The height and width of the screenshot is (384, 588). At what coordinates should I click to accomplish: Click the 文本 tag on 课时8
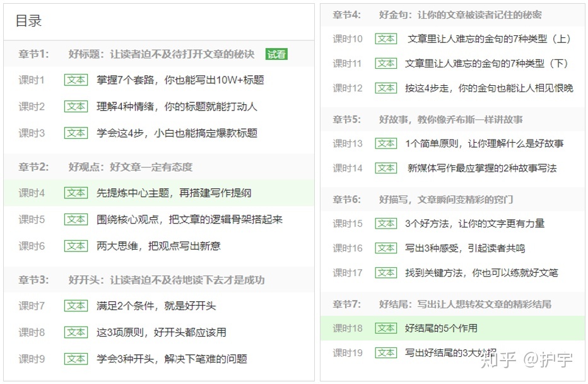coord(76,332)
